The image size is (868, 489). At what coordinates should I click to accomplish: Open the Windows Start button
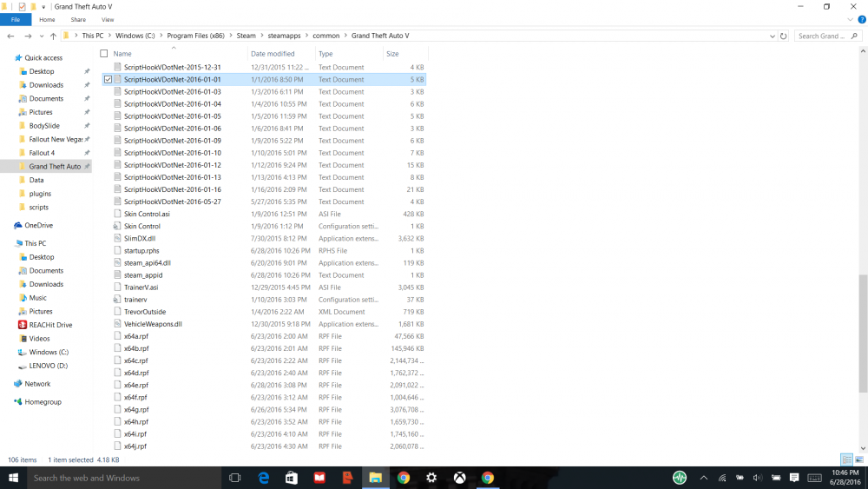pos(13,478)
